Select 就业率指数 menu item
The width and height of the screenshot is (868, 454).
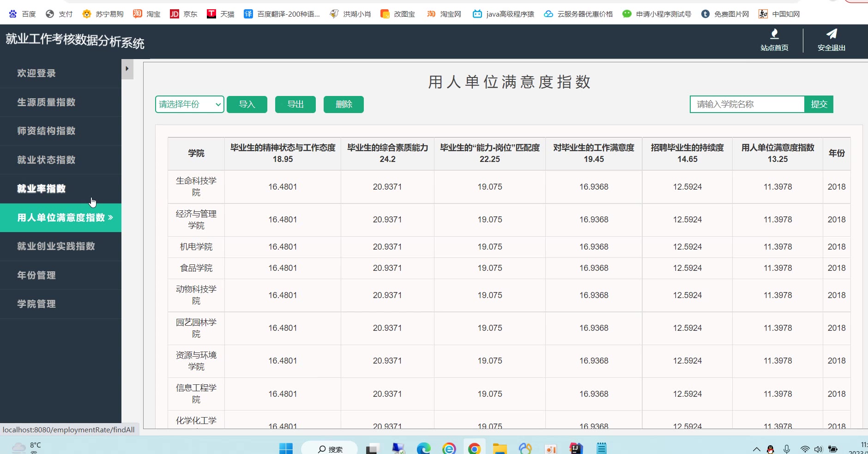click(x=42, y=188)
